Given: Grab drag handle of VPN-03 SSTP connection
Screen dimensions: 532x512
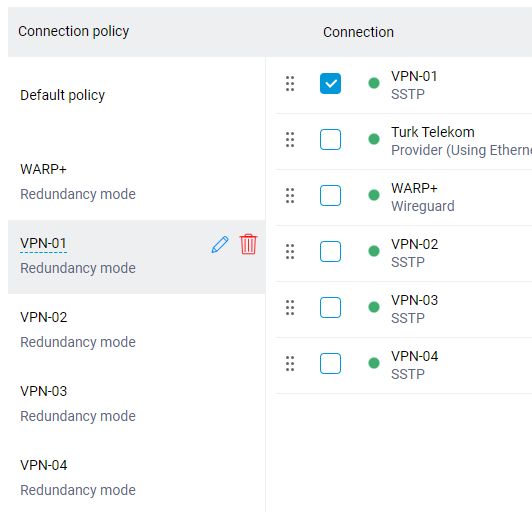Looking at the screenshot, I should tap(290, 307).
